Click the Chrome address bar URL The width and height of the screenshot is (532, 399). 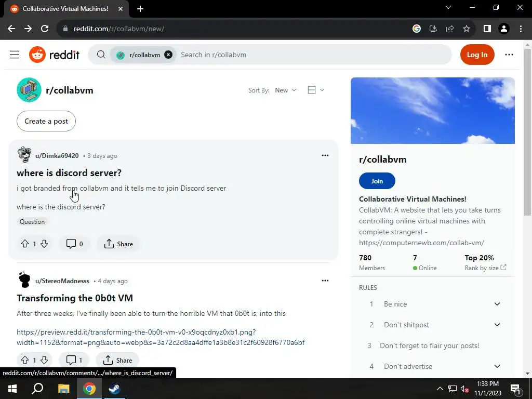[x=119, y=29]
